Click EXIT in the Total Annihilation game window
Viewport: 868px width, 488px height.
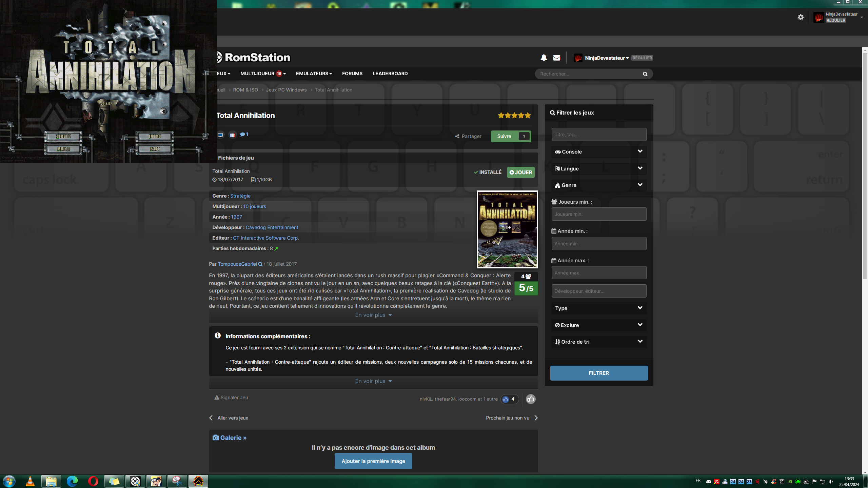(x=155, y=149)
